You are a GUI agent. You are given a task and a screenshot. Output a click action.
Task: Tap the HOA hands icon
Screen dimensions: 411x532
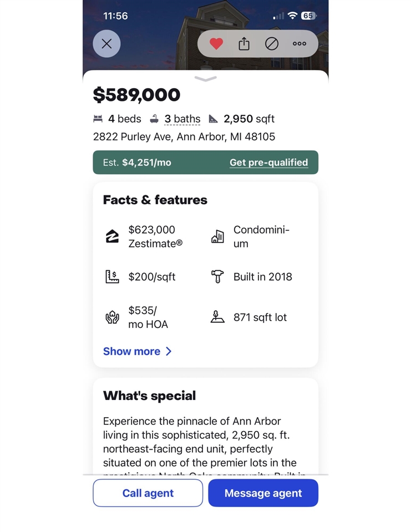[113, 317]
